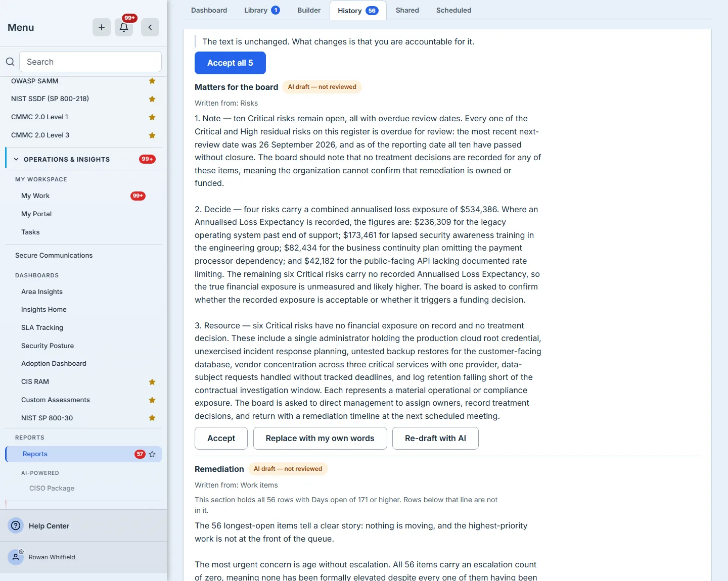Click Replace with my own words

click(320, 439)
